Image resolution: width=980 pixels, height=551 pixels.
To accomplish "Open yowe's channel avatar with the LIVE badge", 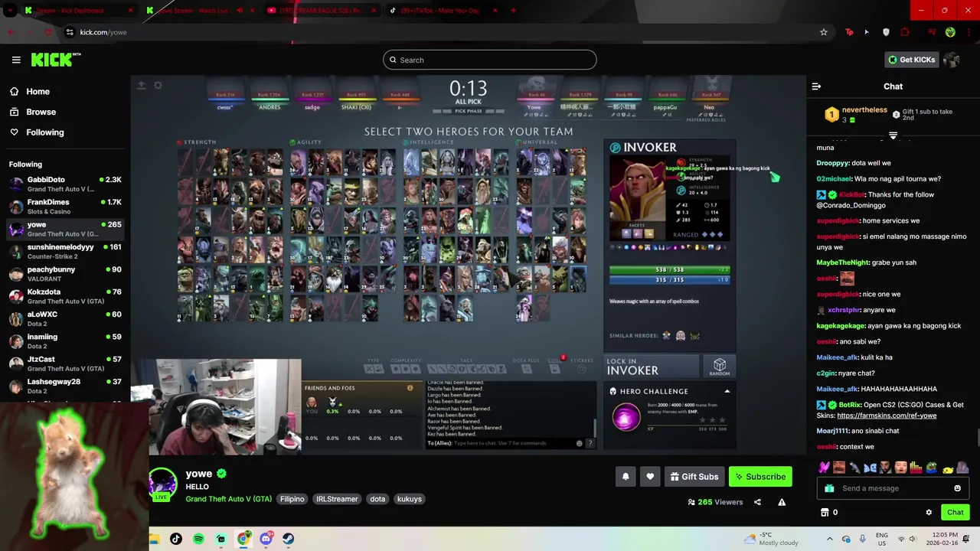I will click(x=162, y=484).
